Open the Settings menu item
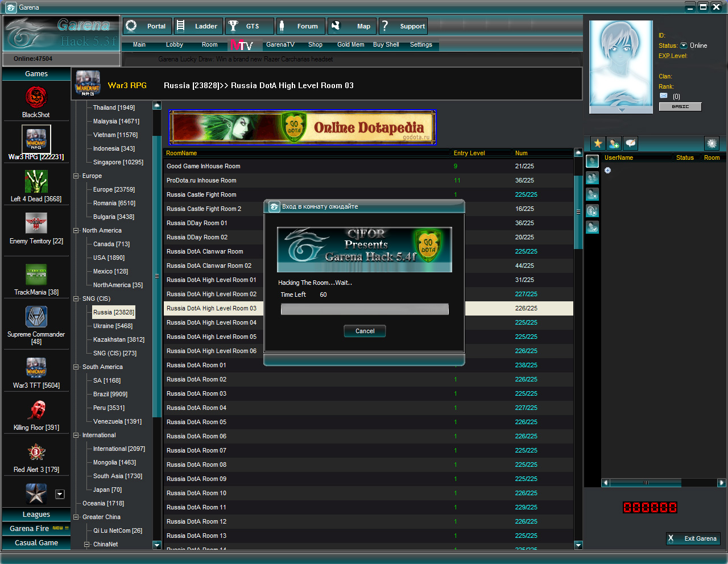The height and width of the screenshot is (564, 728). pos(421,45)
